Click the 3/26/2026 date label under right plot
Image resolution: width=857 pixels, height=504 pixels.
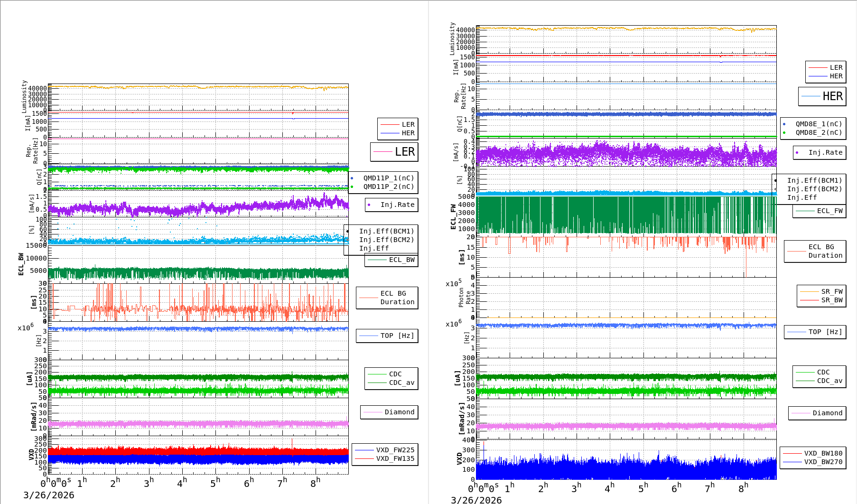pos(476,500)
